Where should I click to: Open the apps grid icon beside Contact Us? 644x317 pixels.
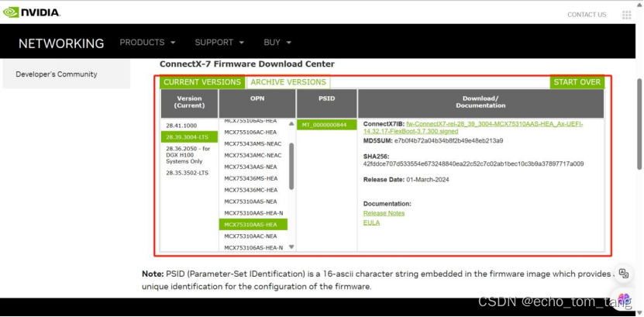pyautogui.click(x=626, y=15)
